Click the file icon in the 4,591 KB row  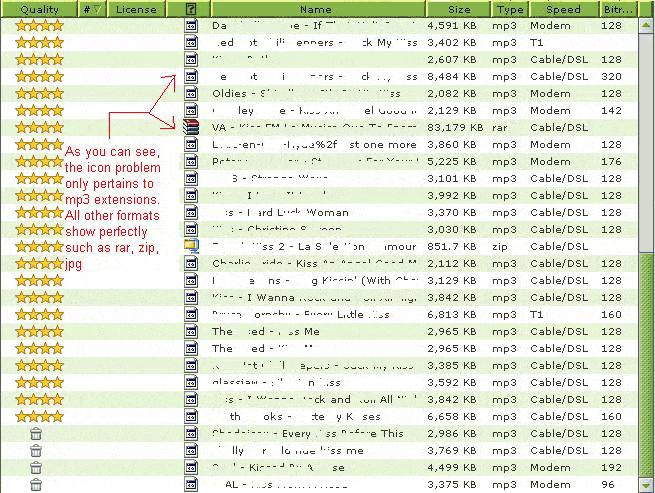(x=191, y=25)
